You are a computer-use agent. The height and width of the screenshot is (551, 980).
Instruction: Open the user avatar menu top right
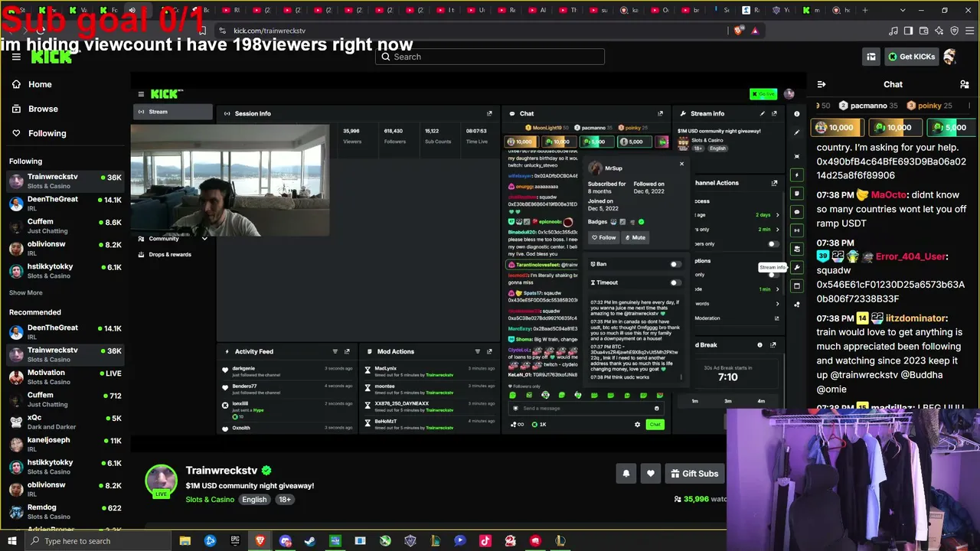950,57
